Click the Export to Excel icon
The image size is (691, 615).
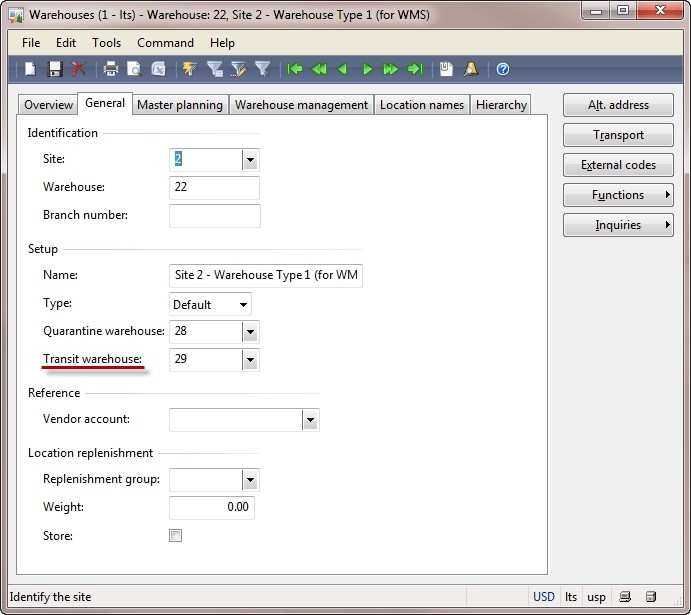click(158, 69)
